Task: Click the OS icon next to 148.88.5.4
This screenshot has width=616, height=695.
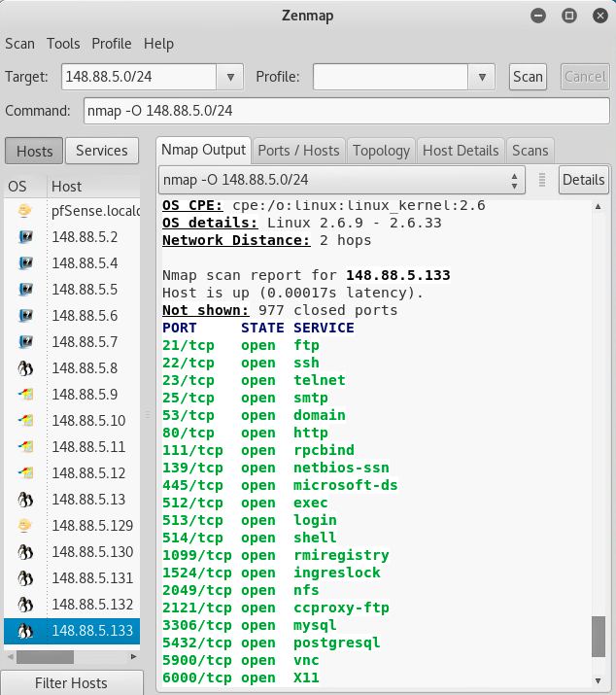Action: (x=25, y=262)
